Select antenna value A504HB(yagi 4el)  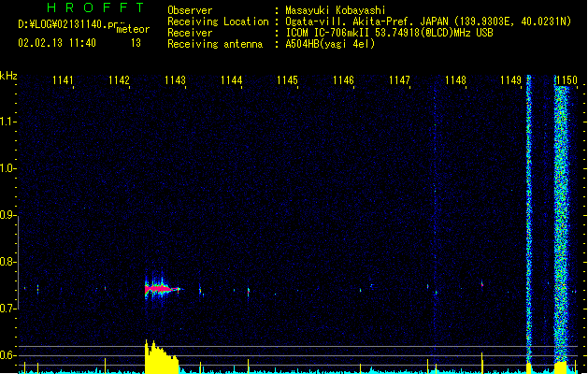pyautogui.click(x=330, y=44)
